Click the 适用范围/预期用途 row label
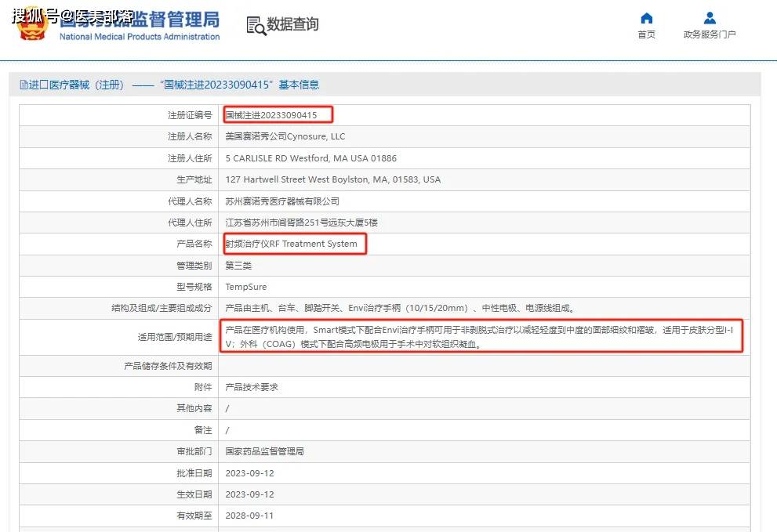 (175, 337)
